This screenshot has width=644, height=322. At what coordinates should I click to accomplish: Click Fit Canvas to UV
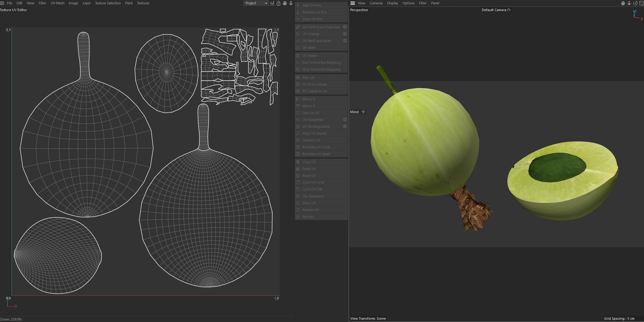[x=321, y=91]
